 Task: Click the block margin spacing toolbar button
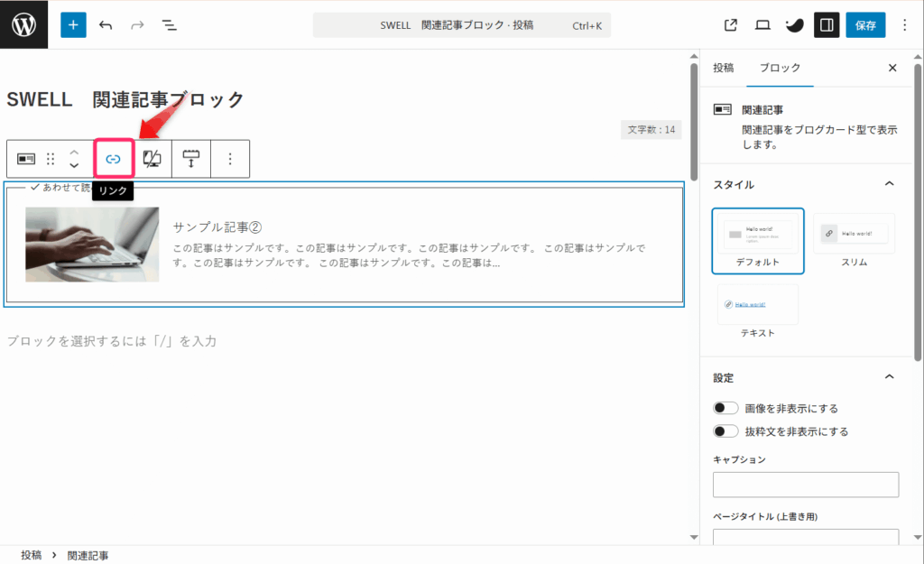(x=191, y=159)
